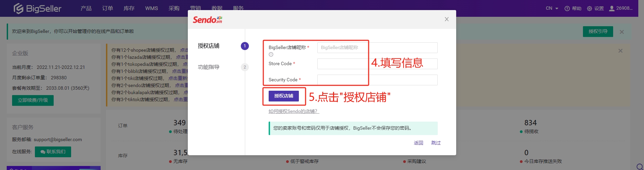Open the WMS menu
The image size is (644, 170).
click(x=151, y=8)
